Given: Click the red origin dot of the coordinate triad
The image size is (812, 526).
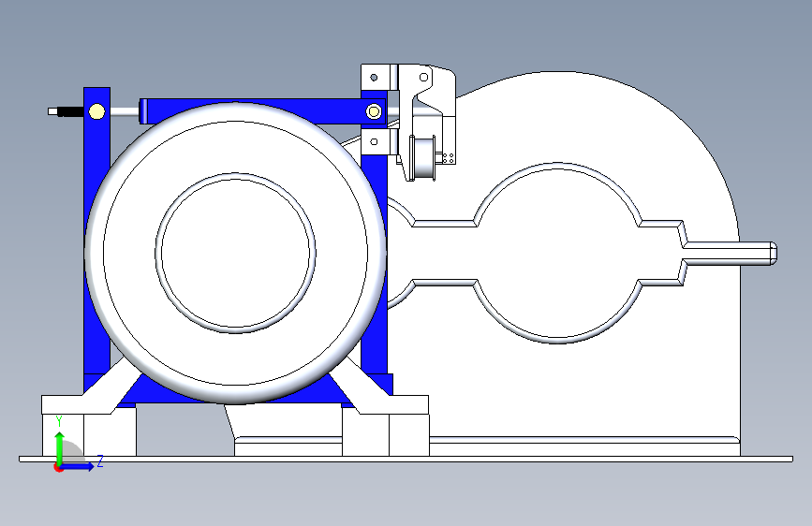Looking at the screenshot, I should (x=57, y=468).
